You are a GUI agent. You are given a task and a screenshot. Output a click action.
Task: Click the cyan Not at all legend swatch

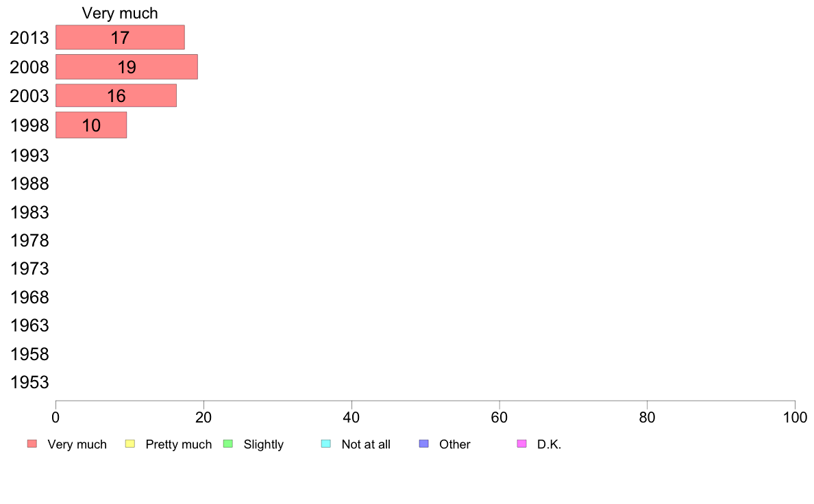(326, 444)
